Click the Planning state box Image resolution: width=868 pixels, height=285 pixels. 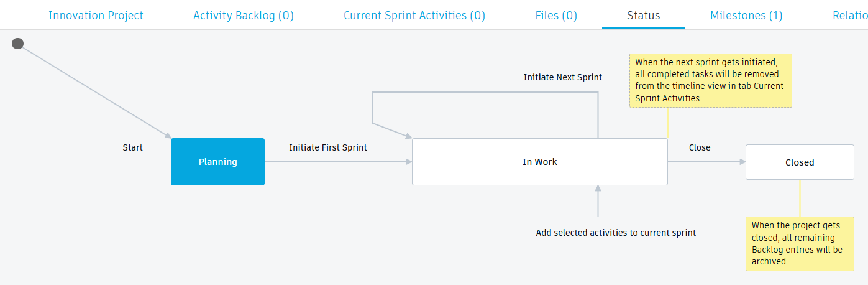pos(217,162)
